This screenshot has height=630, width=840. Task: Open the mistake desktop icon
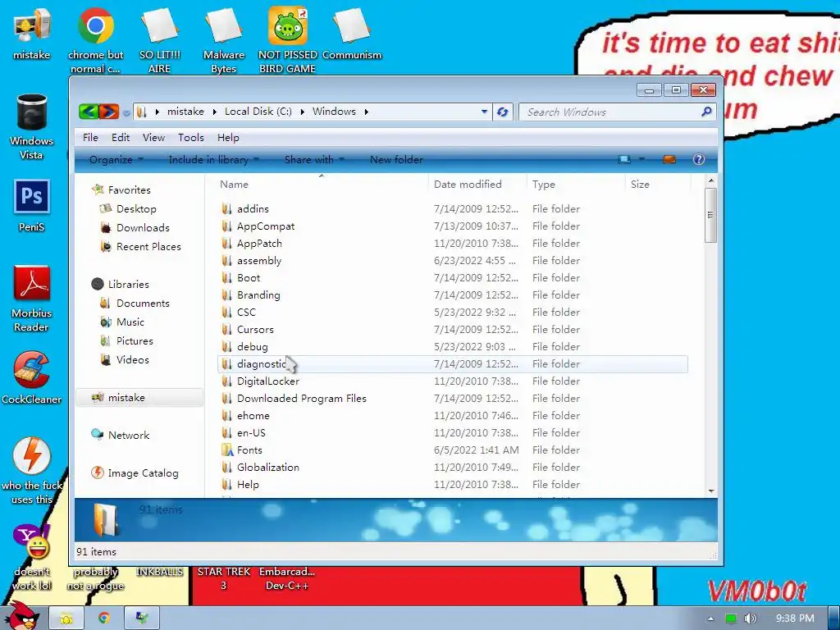pyautogui.click(x=32, y=33)
